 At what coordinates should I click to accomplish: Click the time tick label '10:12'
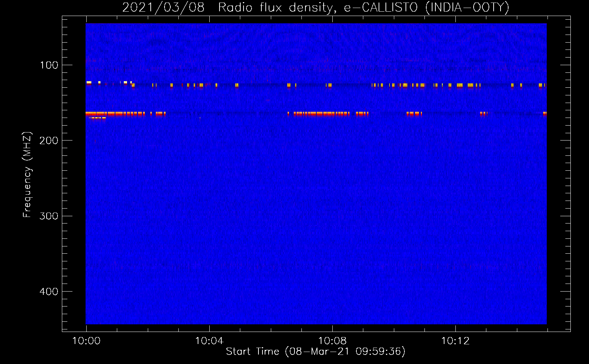(x=455, y=341)
